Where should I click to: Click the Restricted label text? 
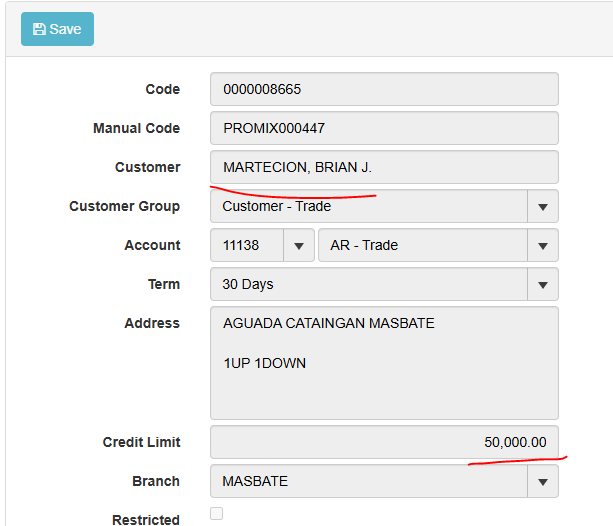point(146,519)
